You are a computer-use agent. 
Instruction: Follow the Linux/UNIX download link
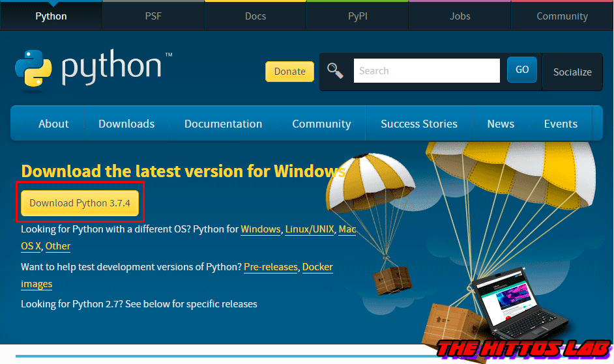pos(310,229)
